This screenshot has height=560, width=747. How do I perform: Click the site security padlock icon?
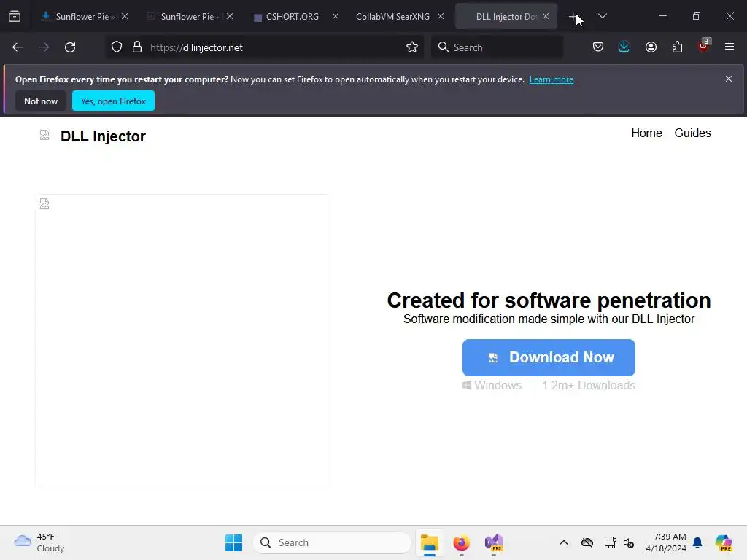(x=137, y=47)
